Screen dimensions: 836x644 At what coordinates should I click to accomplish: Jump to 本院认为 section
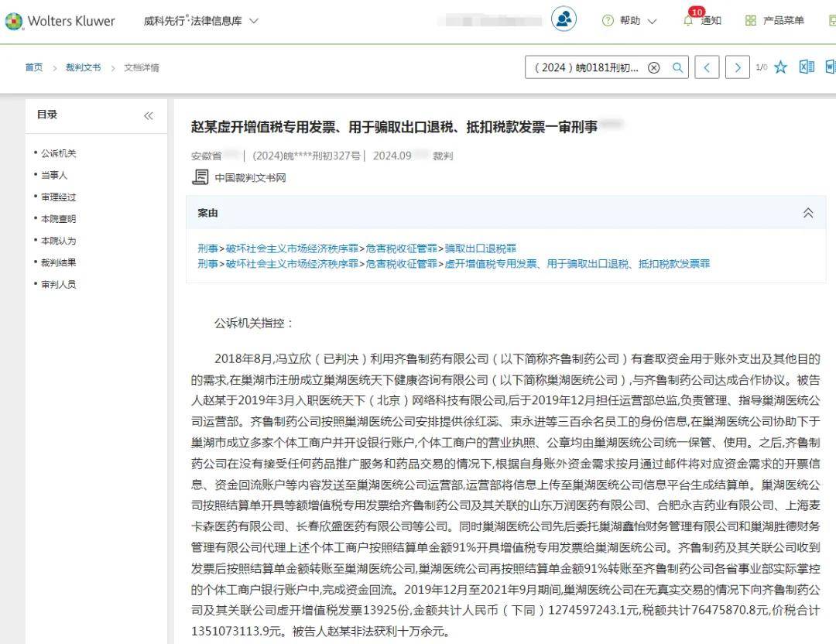[x=58, y=241]
